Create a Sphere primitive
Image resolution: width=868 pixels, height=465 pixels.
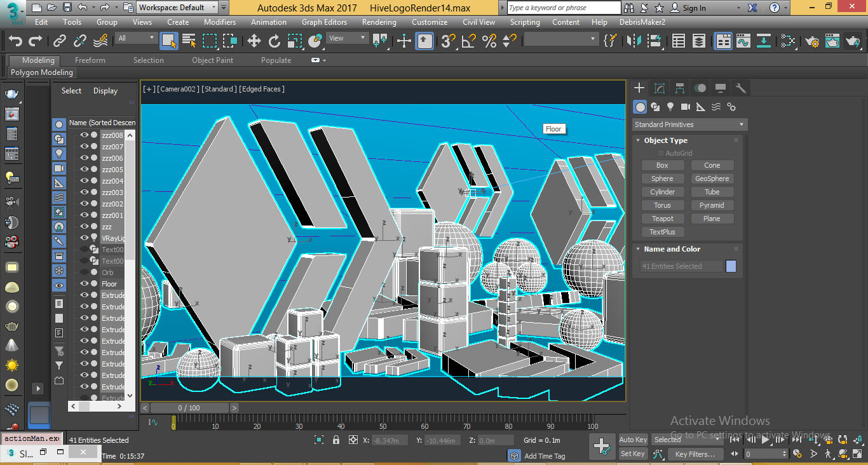pos(662,179)
